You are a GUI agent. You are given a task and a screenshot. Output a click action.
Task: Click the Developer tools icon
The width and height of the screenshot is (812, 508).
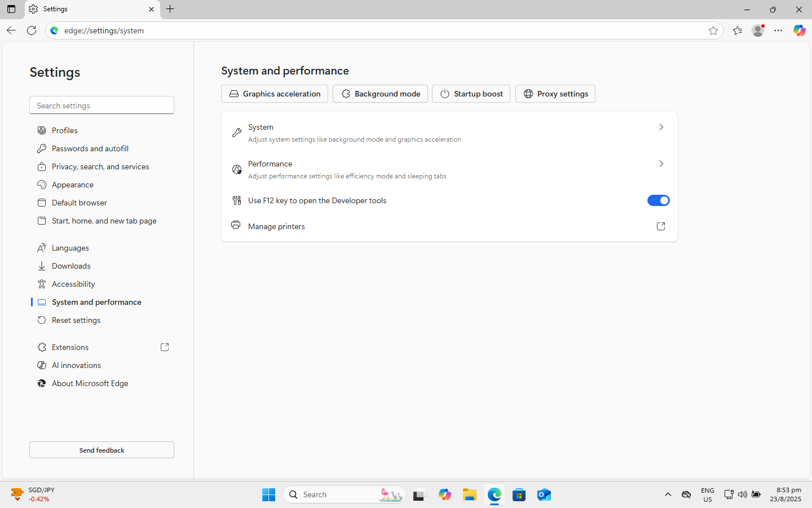click(x=237, y=200)
